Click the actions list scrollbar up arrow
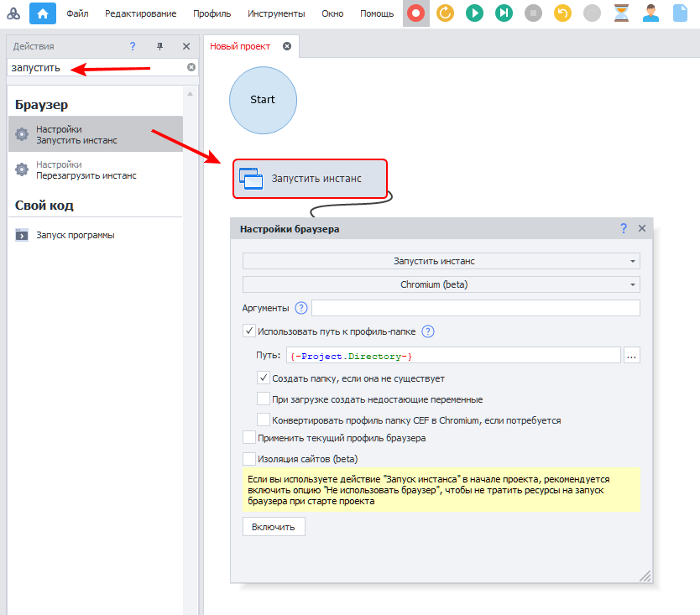This screenshot has width=700, height=615. point(191,94)
